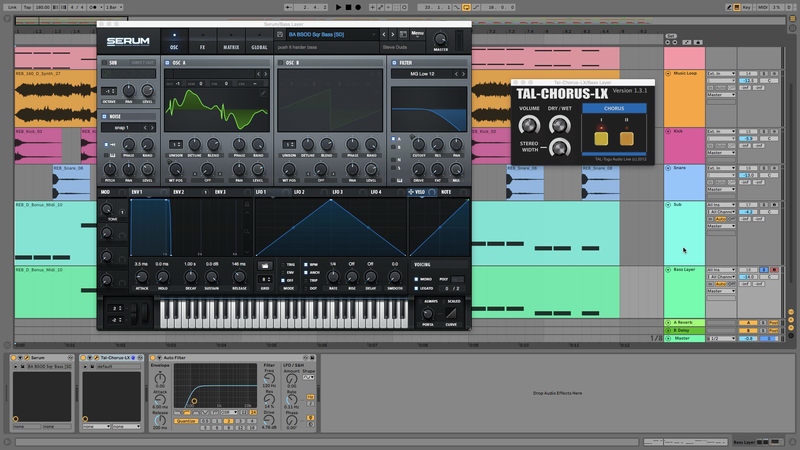Click the Stop button in Ableton transport
Viewport: 800px width, 450px height.
348,7
